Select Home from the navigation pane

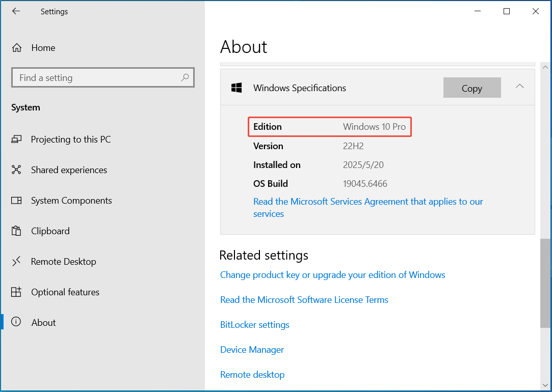(43, 47)
